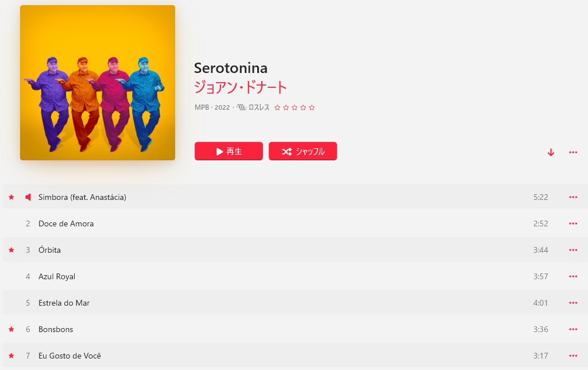This screenshot has height=370, width=588.
Task: Open more options for Azul Royal
Action: (573, 276)
